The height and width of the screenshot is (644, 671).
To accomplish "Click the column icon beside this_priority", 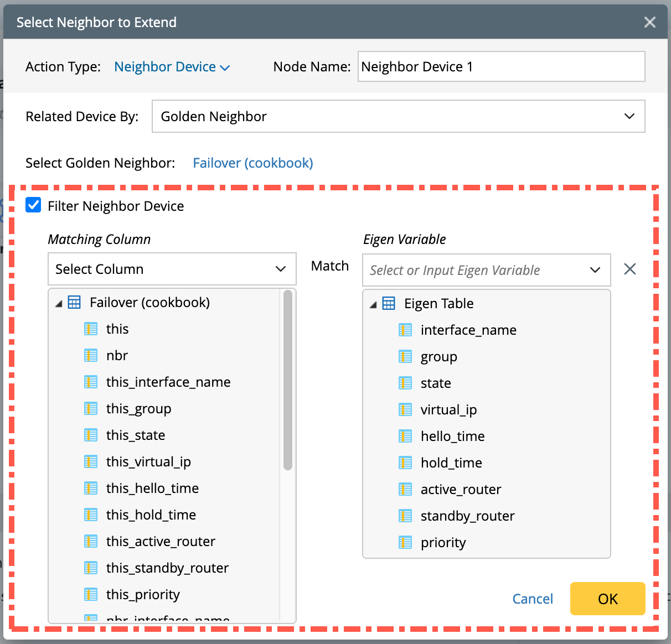I will (x=91, y=594).
